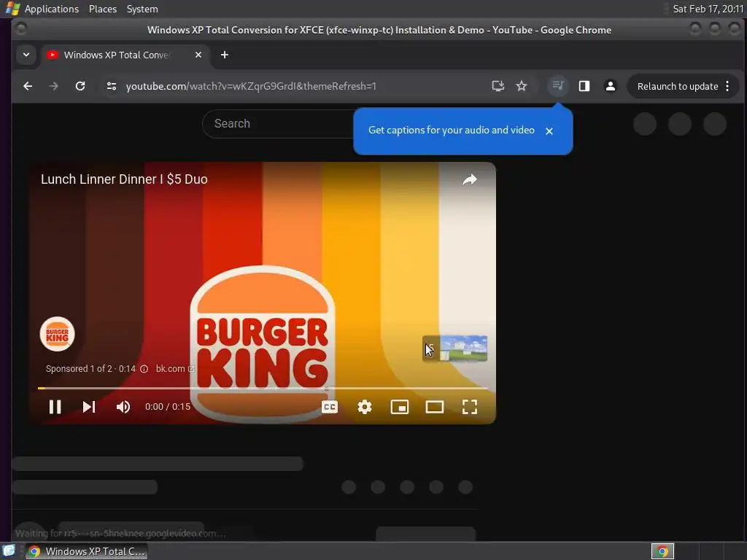Screen dimensions: 747x560
Task: Toggle closed captions CC button
Action: point(330,407)
